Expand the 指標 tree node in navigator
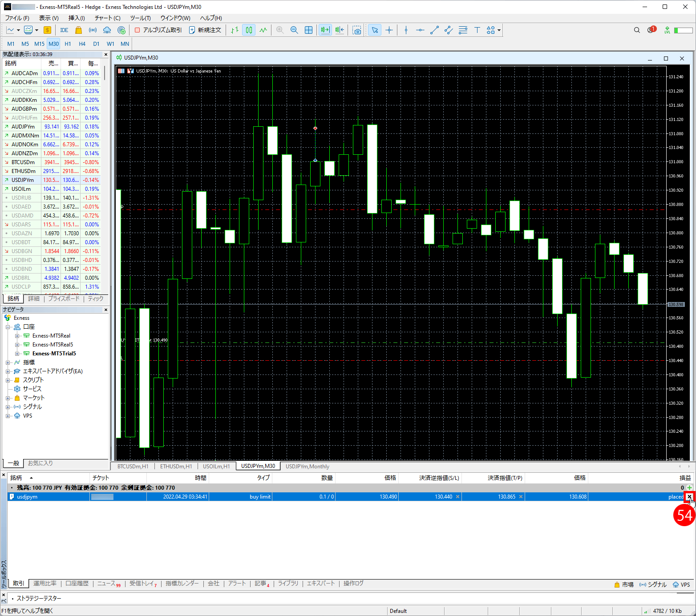This screenshot has width=696, height=616. (8, 362)
